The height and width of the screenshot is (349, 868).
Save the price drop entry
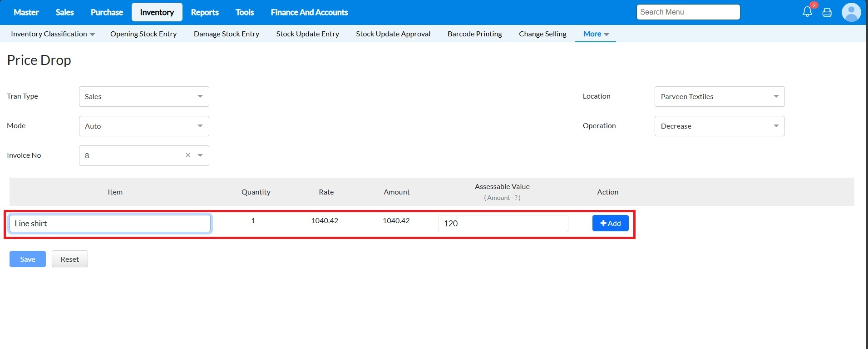pos(28,259)
